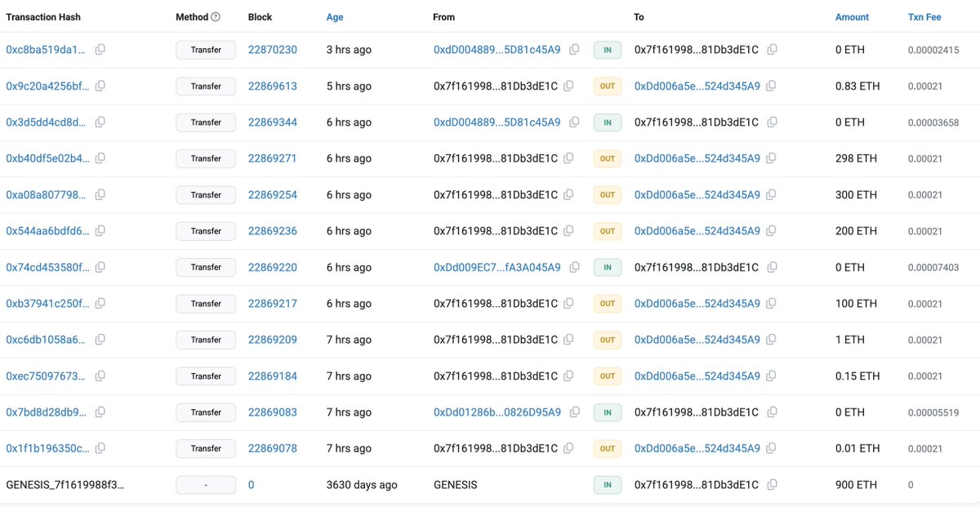This screenshot has width=980, height=507.
Task: Copy To address in the 298 ETH row
Action: click(772, 158)
